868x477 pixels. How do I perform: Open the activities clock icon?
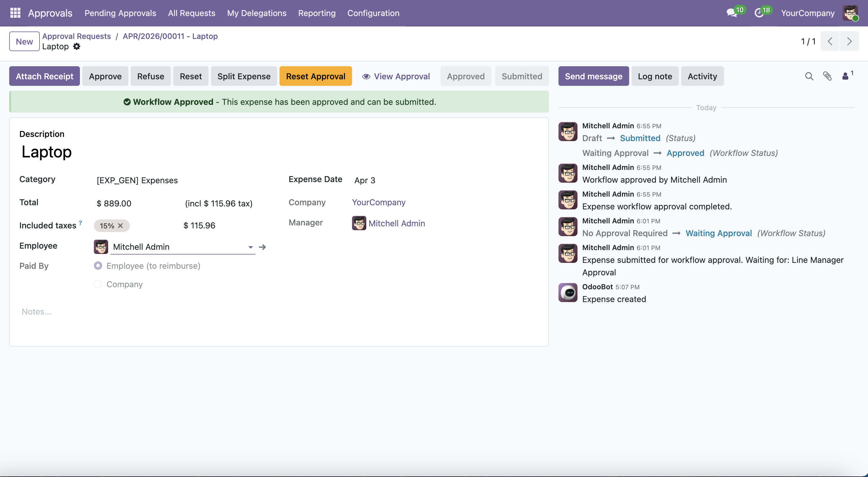point(759,13)
